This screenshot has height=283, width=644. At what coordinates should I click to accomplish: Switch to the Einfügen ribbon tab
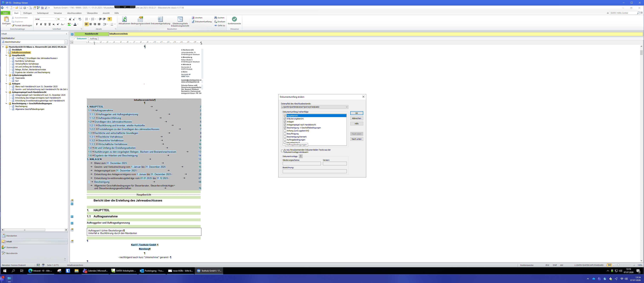(x=28, y=13)
